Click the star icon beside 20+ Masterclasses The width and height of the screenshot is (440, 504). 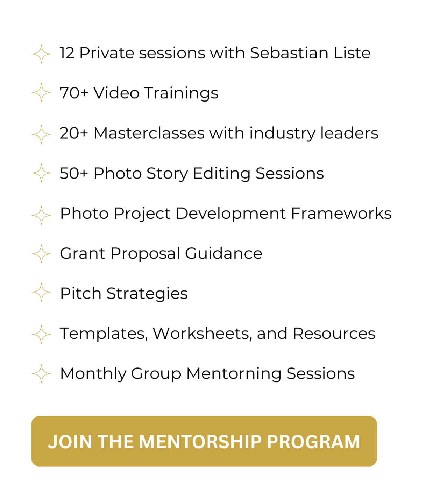click(41, 134)
